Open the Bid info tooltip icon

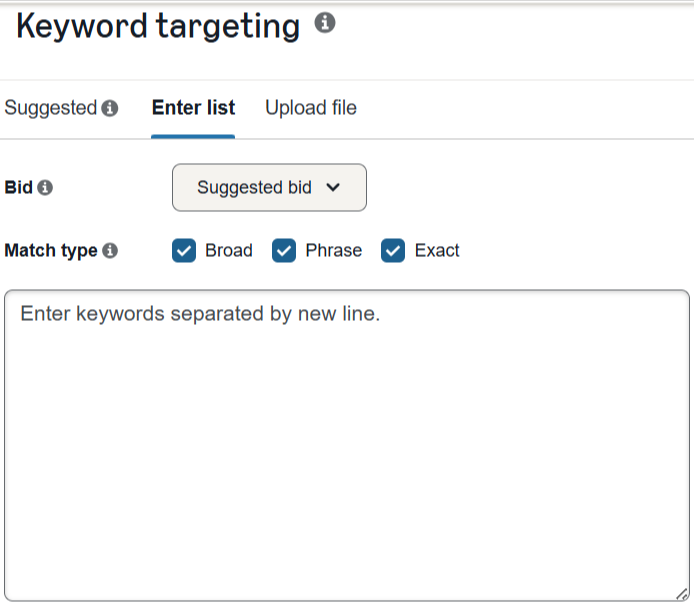tap(45, 187)
